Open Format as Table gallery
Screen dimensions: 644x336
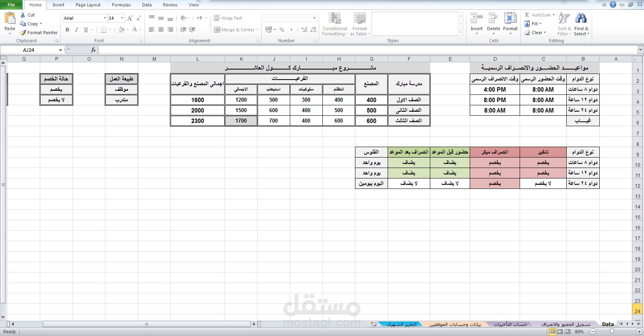(x=360, y=24)
